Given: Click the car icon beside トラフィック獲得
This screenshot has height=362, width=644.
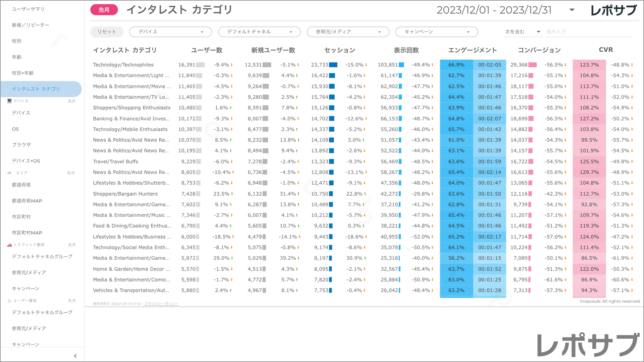Looking at the screenshot, I should 9,245.
